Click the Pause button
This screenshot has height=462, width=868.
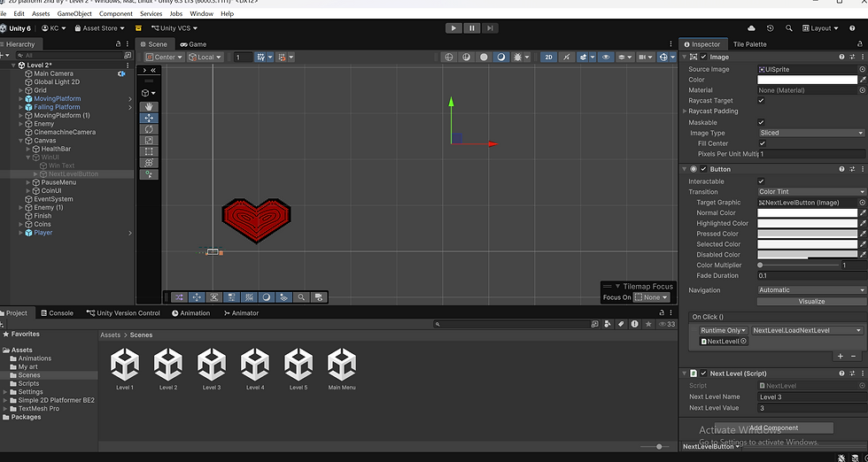(x=471, y=28)
